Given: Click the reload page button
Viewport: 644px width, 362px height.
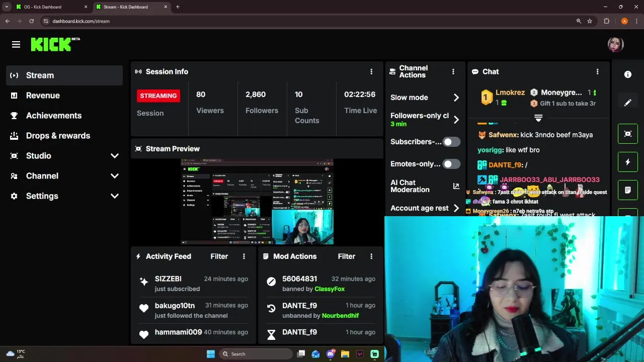Looking at the screenshot, I should (x=31, y=21).
